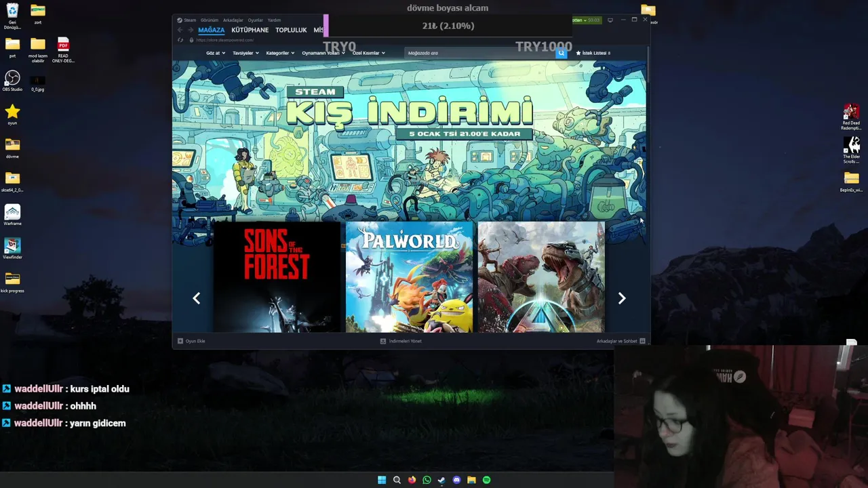Image resolution: width=868 pixels, height=488 pixels.
Task: Open WhatsApp from the taskbar
Action: click(427, 480)
